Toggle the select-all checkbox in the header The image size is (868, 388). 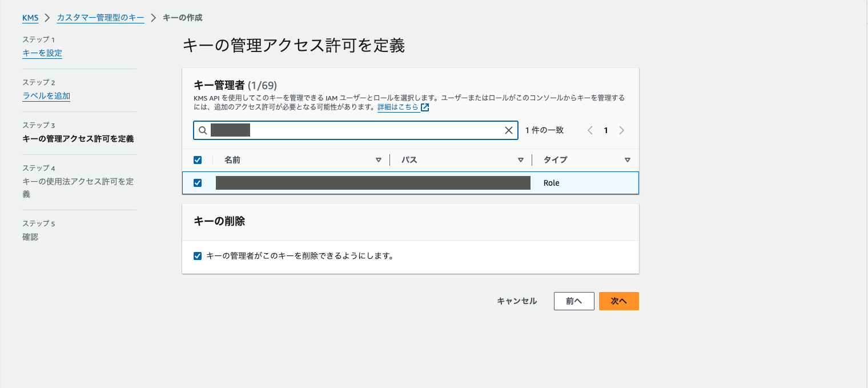coord(198,159)
